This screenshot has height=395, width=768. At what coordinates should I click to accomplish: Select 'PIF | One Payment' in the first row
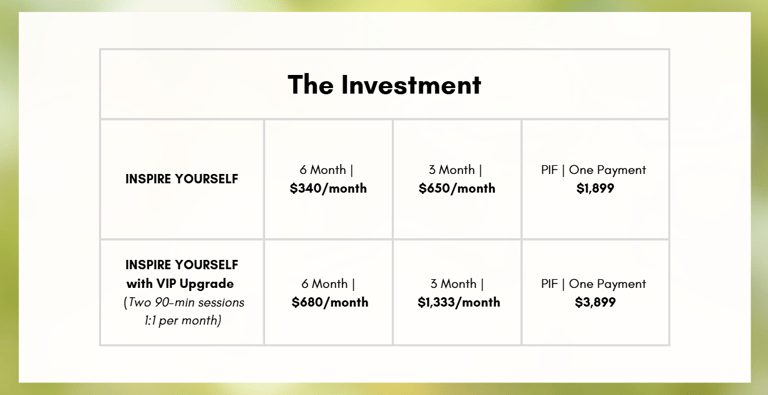[x=594, y=170]
